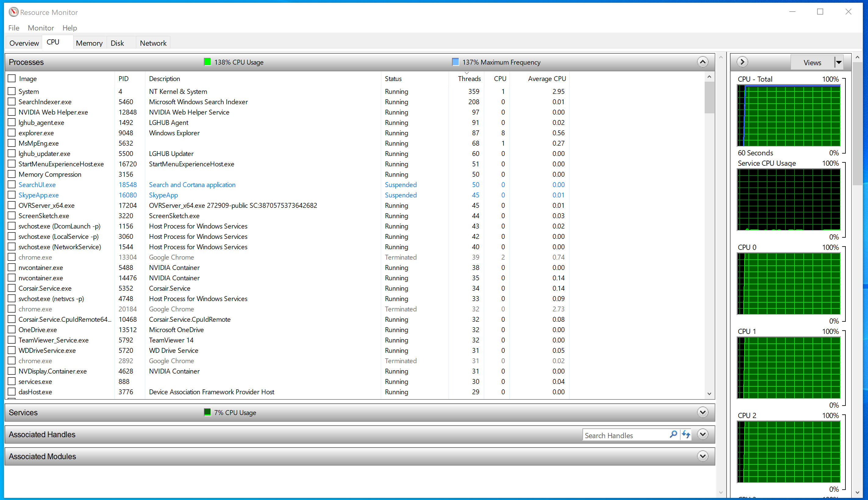The height and width of the screenshot is (500, 868).
Task: Expand the Services section chevron
Action: (x=703, y=412)
